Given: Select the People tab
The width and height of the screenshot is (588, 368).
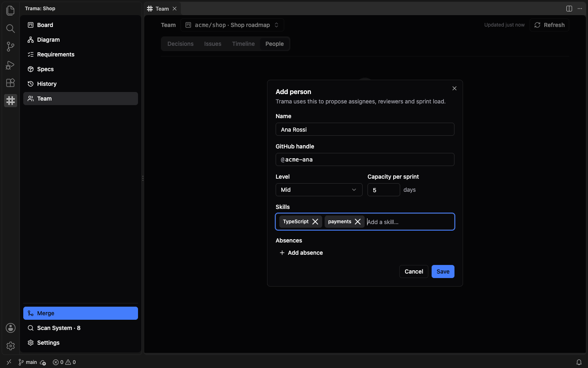Looking at the screenshot, I should [x=274, y=44].
